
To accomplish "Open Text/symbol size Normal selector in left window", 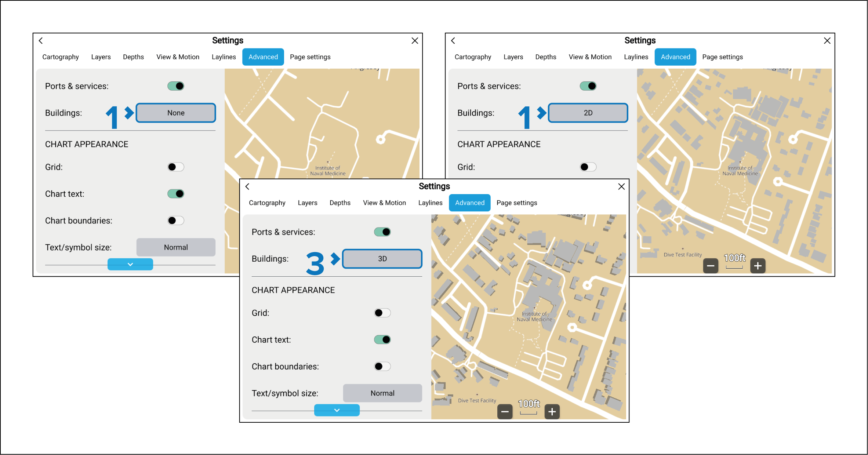I will pyautogui.click(x=176, y=247).
